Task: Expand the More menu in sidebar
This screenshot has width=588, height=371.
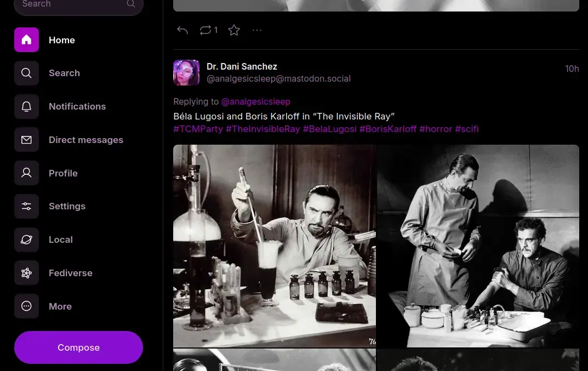Action: coord(26,306)
